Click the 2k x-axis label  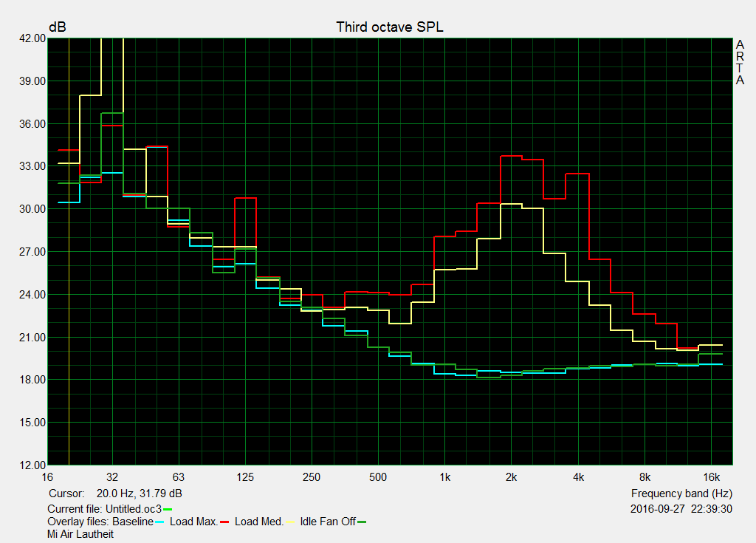click(511, 477)
